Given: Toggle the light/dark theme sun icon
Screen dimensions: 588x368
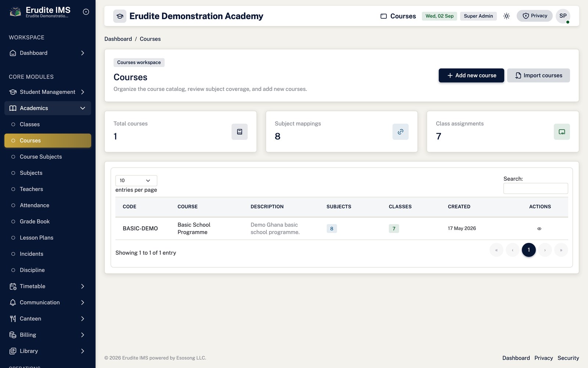Looking at the screenshot, I should click(506, 16).
